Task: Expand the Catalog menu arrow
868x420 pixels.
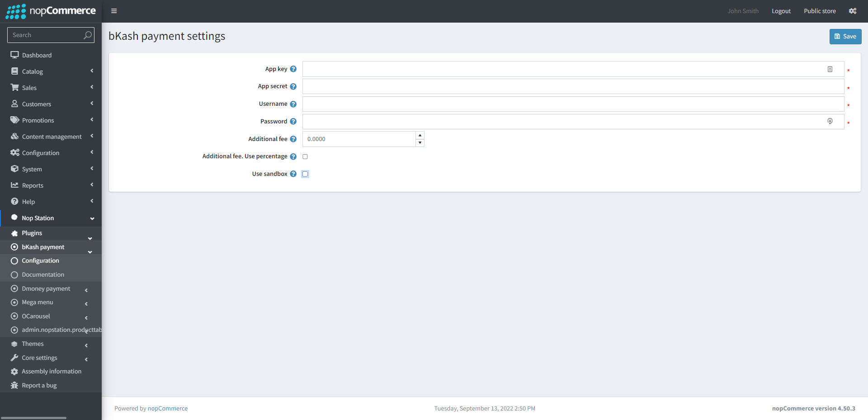Action: tap(92, 71)
